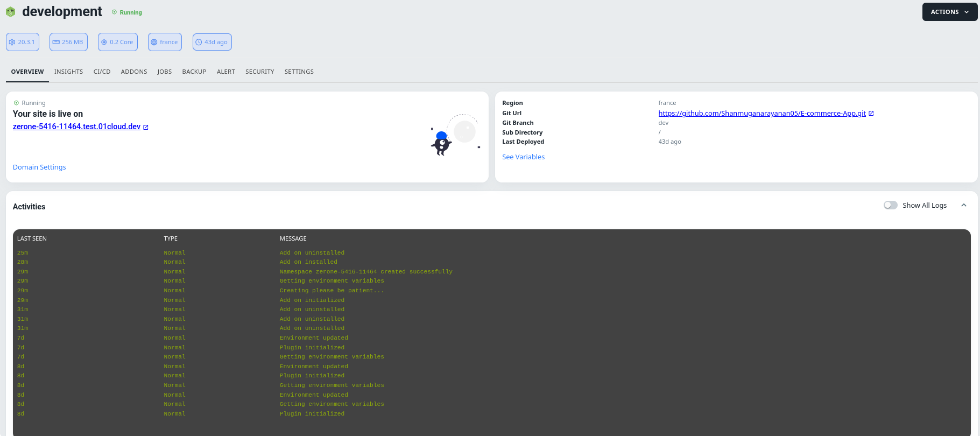Click the mascot illustration in the site card
The height and width of the screenshot is (436, 980).
point(455,136)
